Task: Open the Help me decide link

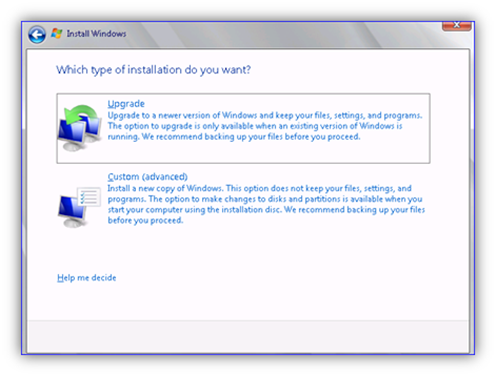Action: tap(87, 278)
